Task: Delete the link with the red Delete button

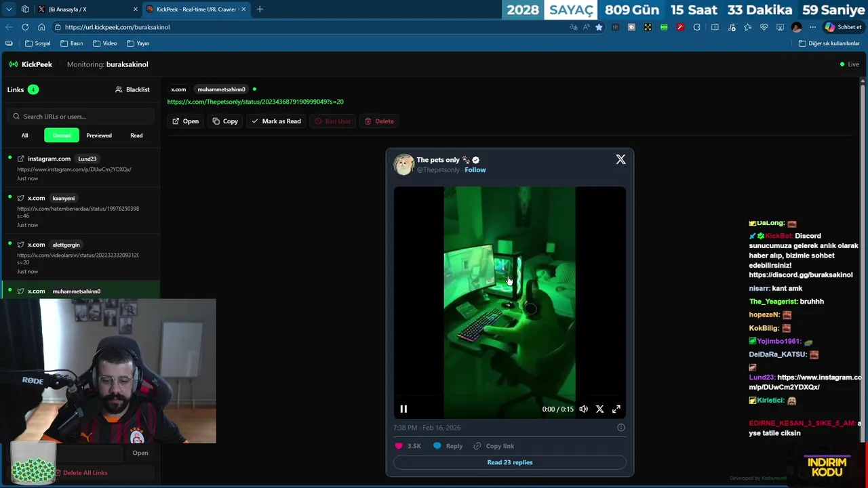Action: (379, 121)
